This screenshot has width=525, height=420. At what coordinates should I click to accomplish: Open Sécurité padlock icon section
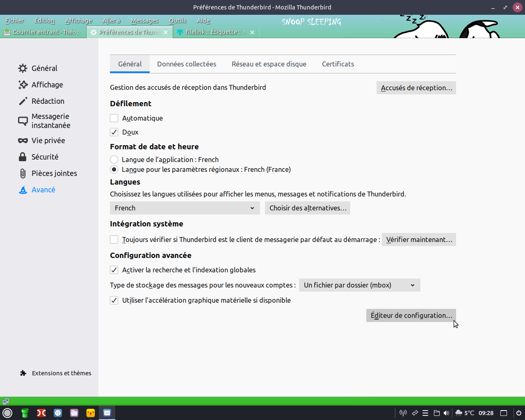point(23,157)
